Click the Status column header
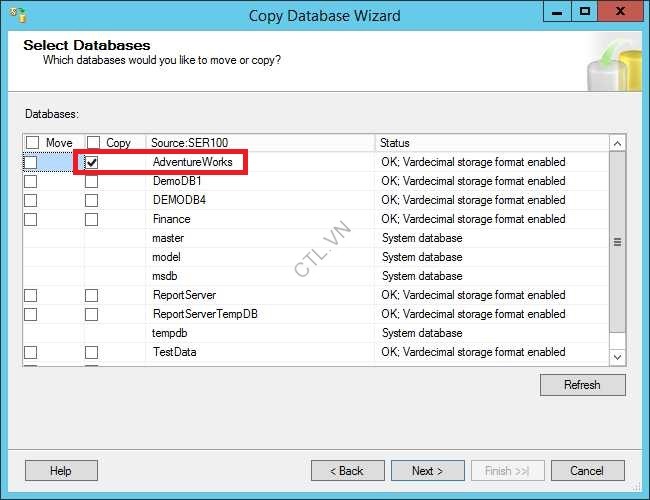Screen dimensions: 650x500 click(x=490, y=143)
